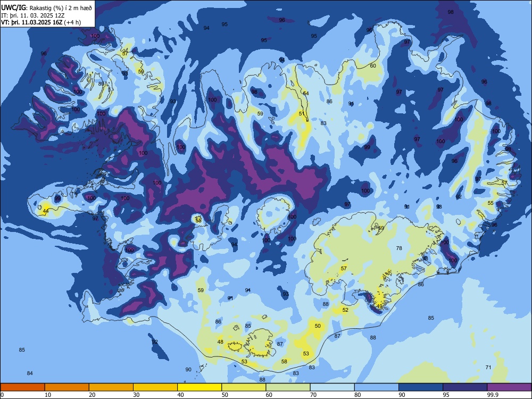Click the legend scale label '70'
This screenshot has height=399, width=532.
coord(313,395)
